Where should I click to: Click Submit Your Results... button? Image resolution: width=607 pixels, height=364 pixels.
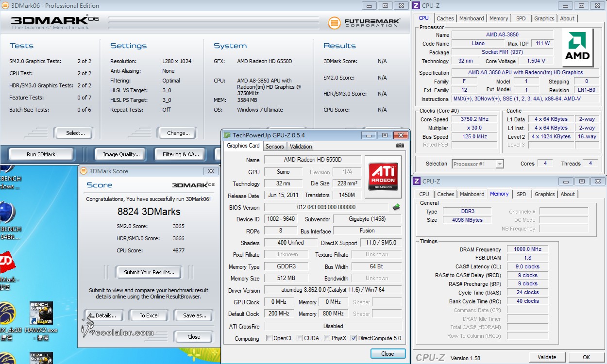(149, 272)
